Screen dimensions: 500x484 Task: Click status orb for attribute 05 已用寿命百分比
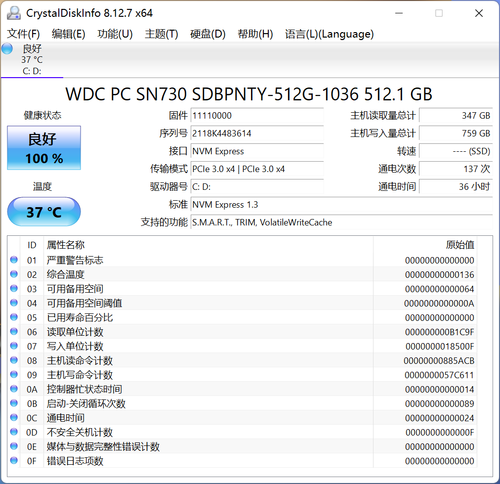point(14,317)
